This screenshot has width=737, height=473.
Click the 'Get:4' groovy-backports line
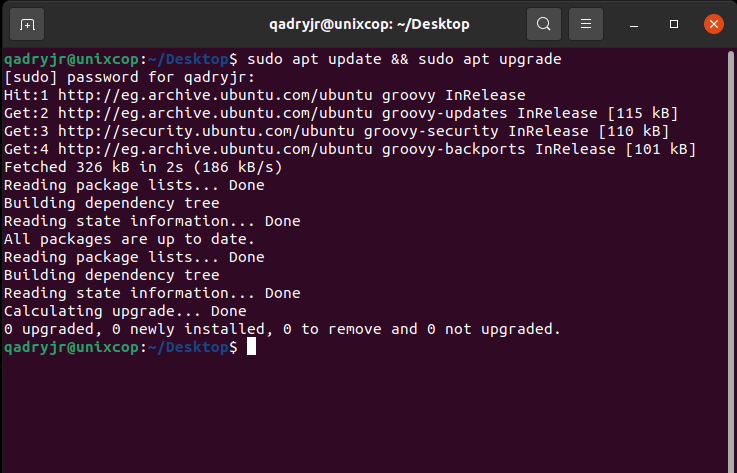tap(350, 149)
